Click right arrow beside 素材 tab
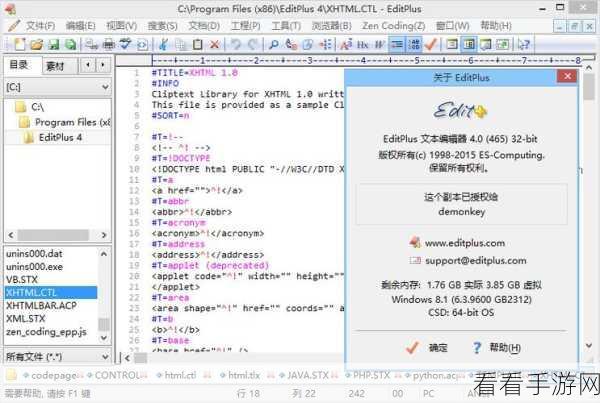 click(103, 65)
